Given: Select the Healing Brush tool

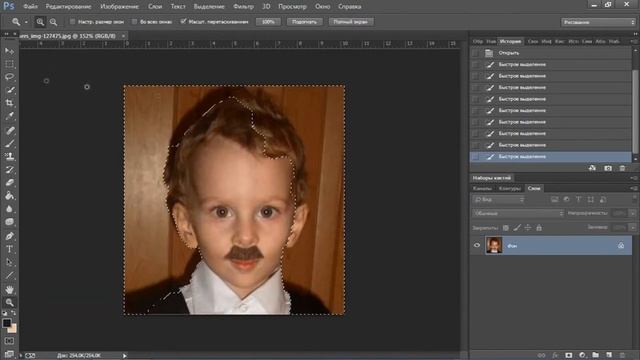Looking at the screenshot, I should click(x=9, y=131).
